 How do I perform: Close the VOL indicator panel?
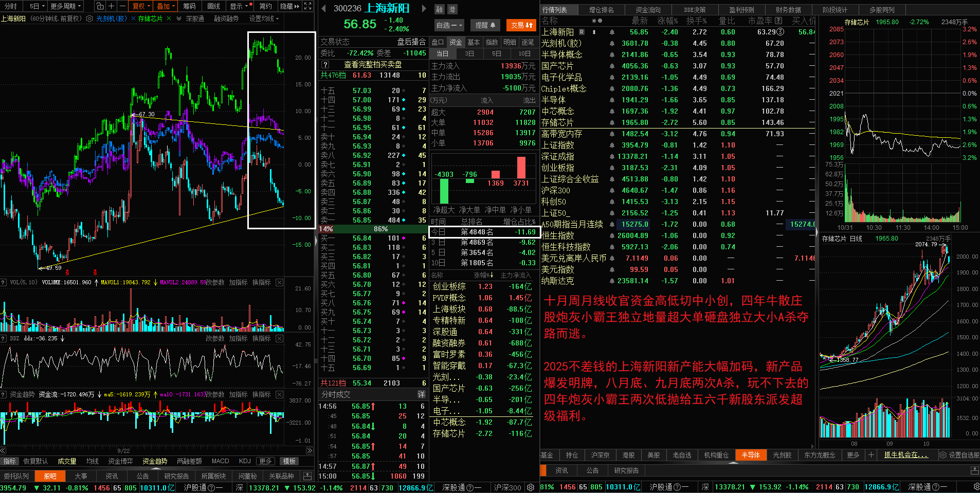(x=279, y=282)
